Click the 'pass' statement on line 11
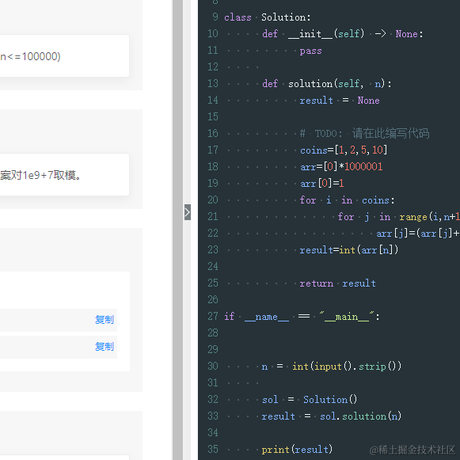This screenshot has width=460, height=460. 311,51
